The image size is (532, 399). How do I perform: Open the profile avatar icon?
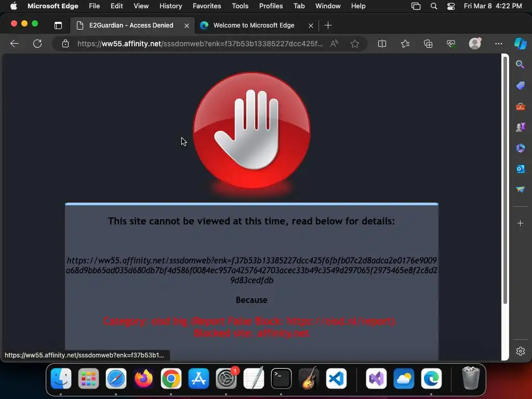(475, 43)
